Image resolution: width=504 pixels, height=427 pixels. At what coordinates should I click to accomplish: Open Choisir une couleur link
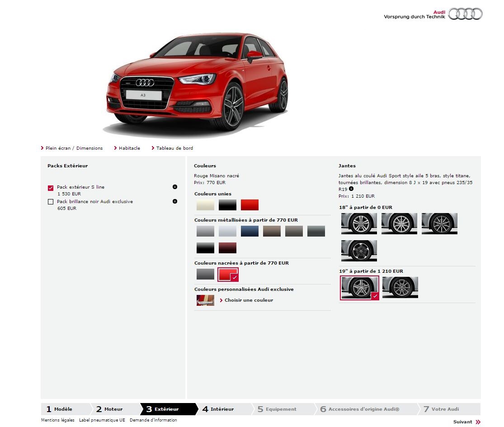(249, 300)
